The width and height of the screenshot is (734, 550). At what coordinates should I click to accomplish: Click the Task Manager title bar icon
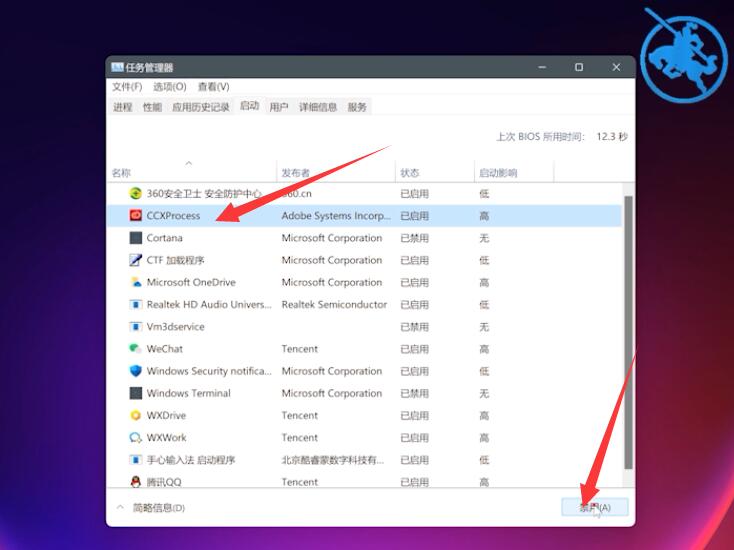click(x=117, y=67)
